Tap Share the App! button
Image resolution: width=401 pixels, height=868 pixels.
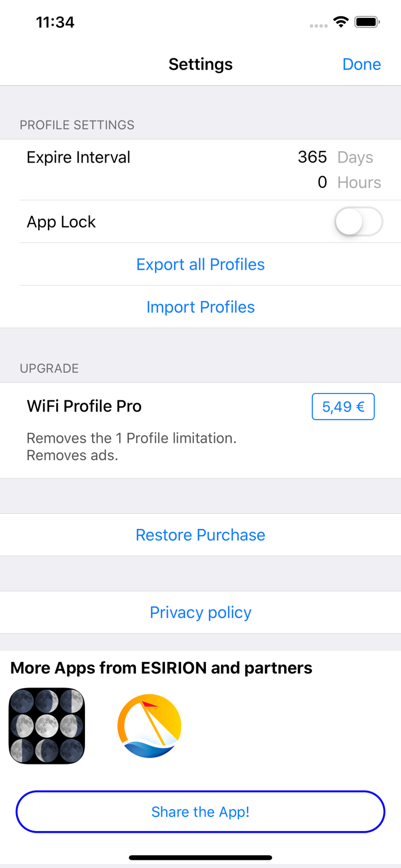point(200,812)
